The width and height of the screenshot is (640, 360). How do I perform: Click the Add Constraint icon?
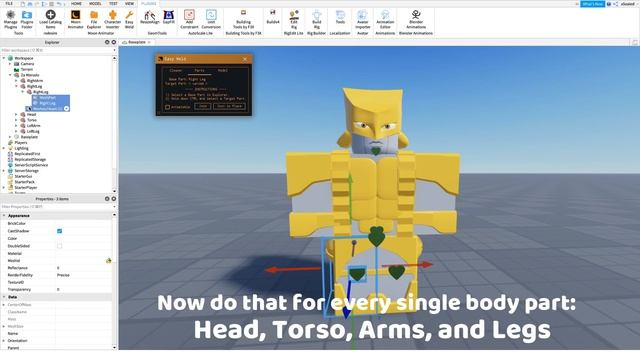pyautogui.click(x=189, y=20)
